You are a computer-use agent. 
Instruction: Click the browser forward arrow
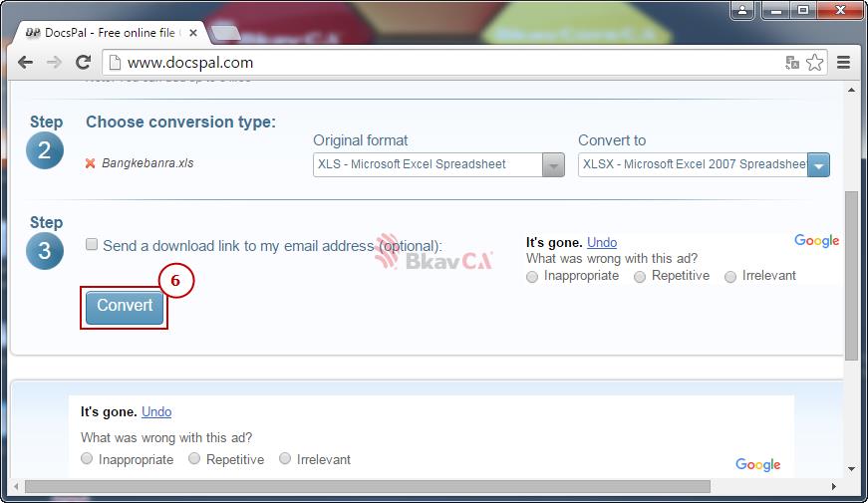(54, 63)
